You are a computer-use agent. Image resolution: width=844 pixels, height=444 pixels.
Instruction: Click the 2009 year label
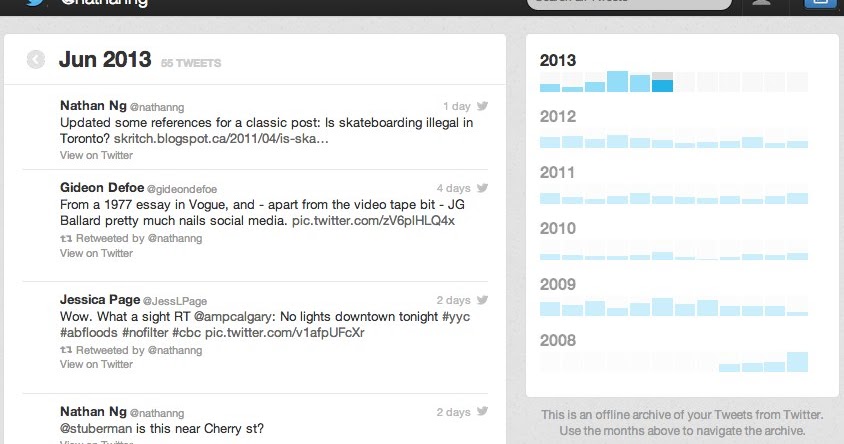point(558,284)
